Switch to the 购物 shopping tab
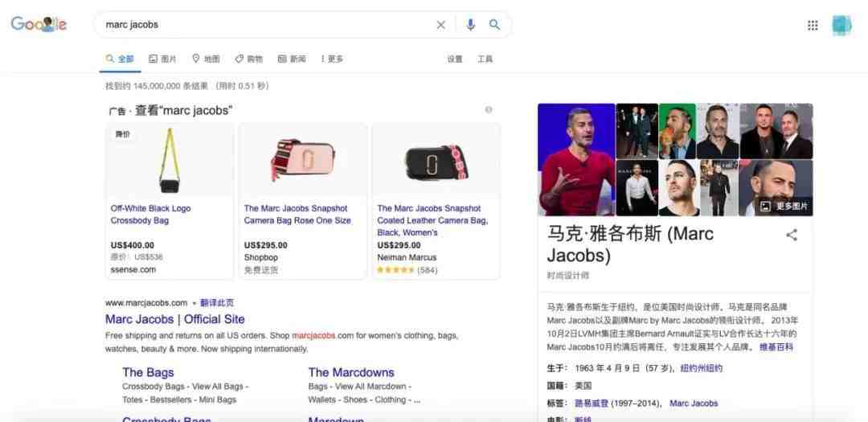 tap(248, 59)
